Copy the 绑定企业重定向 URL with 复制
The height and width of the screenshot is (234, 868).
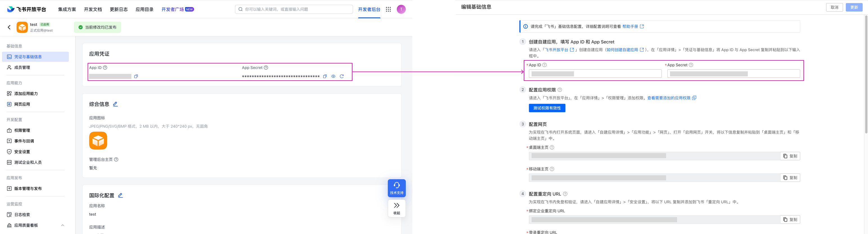tap(790, 219)
